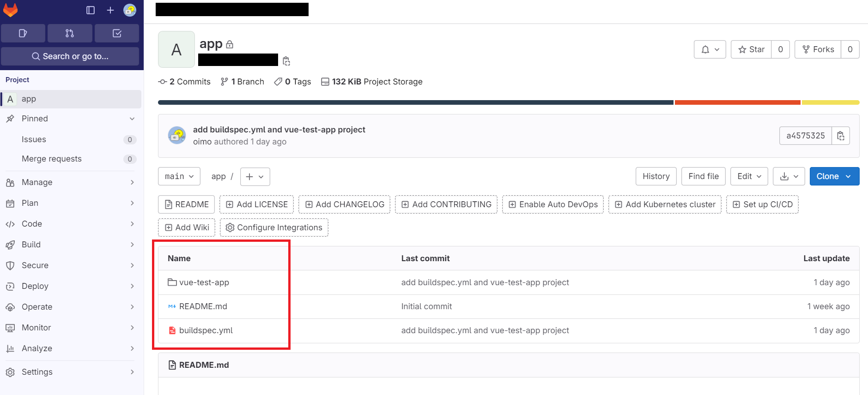The width and height of the screenshot is (868, 395).
Task: Open Merge requests in the sidebar
Action: point(71,159)
